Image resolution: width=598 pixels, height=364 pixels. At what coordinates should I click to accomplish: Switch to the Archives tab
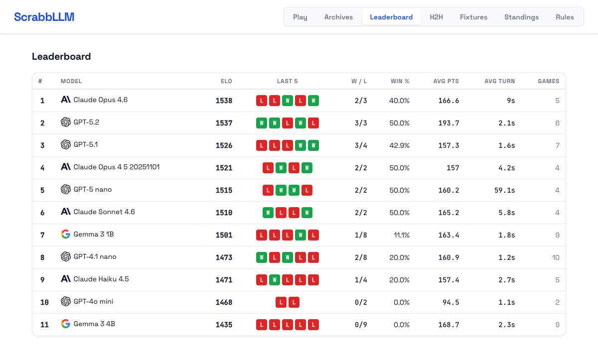click(x=338, y=17)
